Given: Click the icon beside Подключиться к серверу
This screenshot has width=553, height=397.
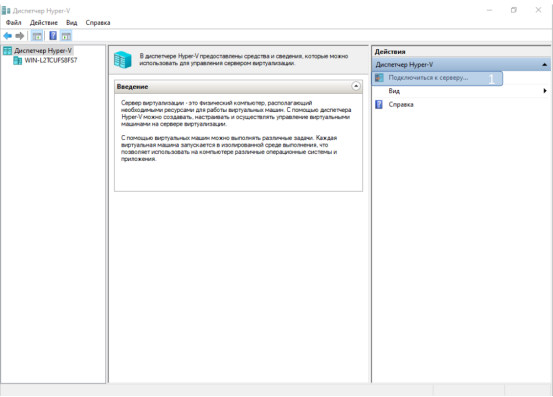Looking at the screenshot, I should click(x=379, y=78).
